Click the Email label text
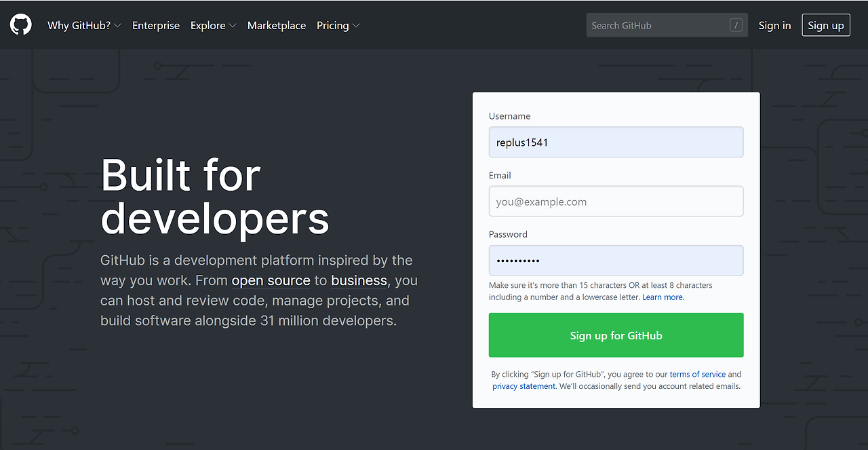Screen dimensions: 868x450 click(x=500, y=175)
